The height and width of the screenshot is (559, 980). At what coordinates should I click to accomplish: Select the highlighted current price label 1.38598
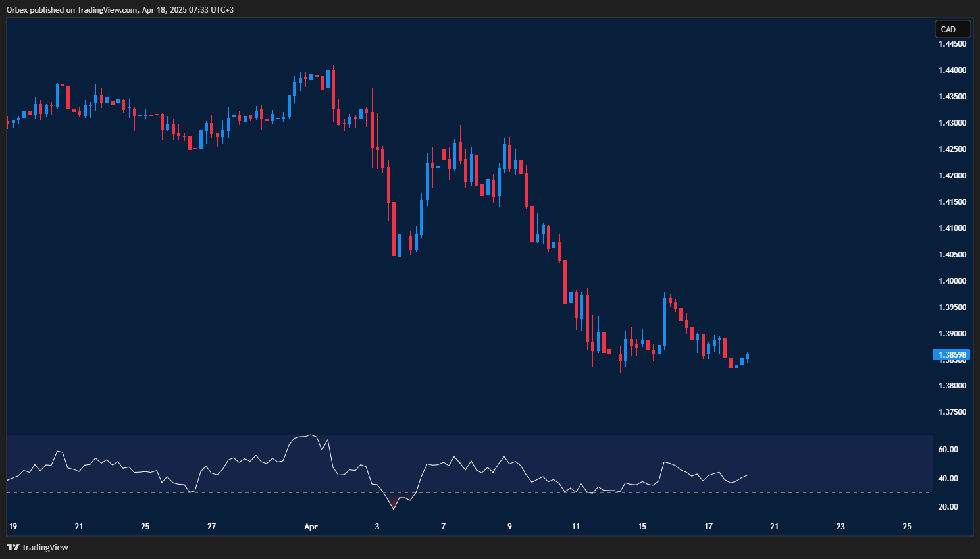952,355
